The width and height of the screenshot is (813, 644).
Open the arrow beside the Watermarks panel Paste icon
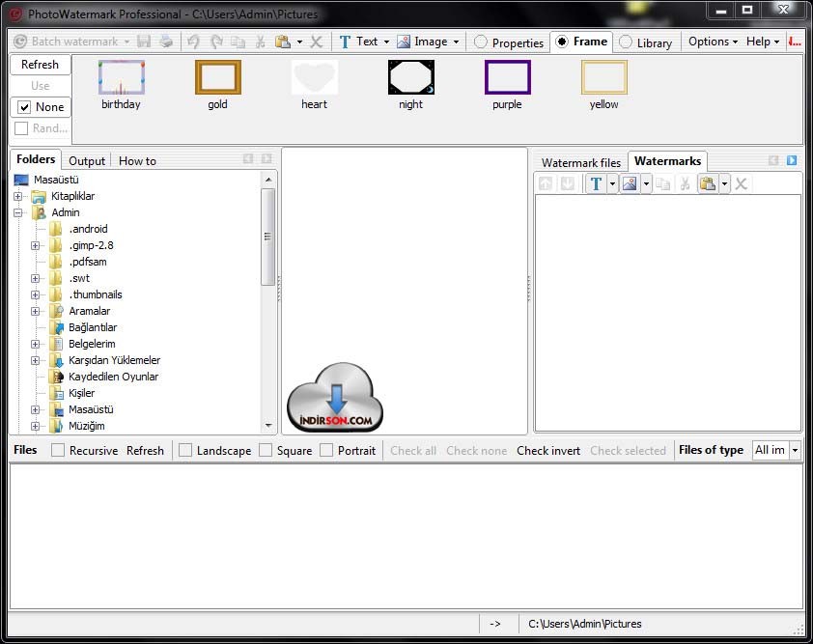724,183
